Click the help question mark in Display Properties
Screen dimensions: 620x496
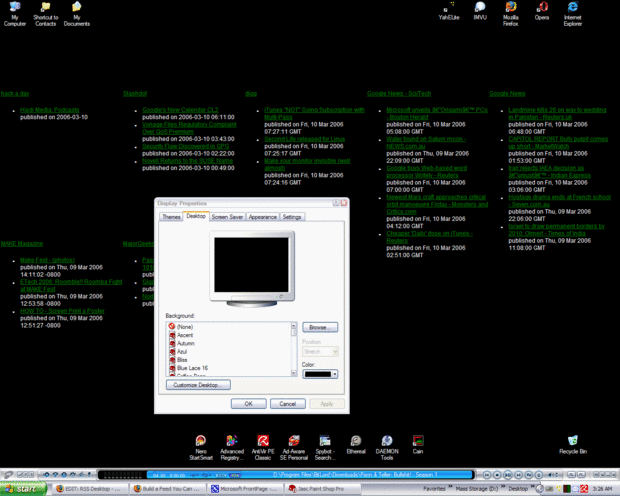pos(336,203)
